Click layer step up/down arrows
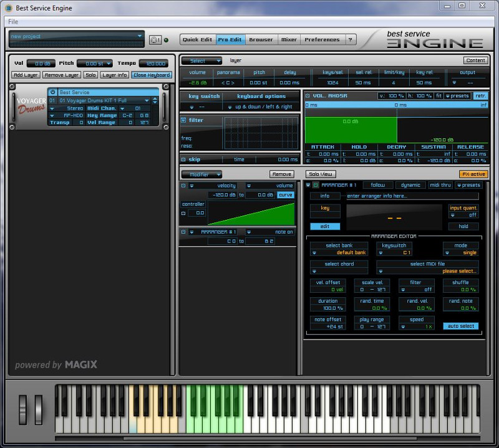The height and width of the screenshot is (448, 499). pos(155,100)
